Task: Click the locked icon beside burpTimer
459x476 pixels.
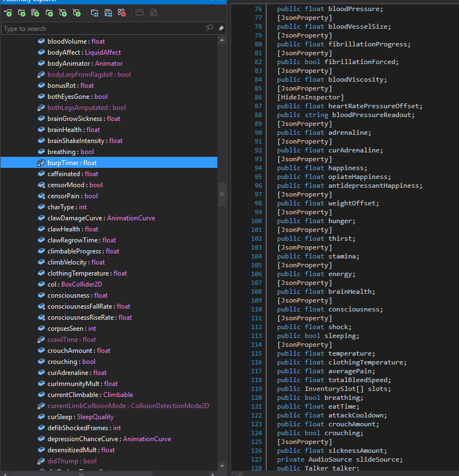Action: pyautogui.click(x=41, y=163)
